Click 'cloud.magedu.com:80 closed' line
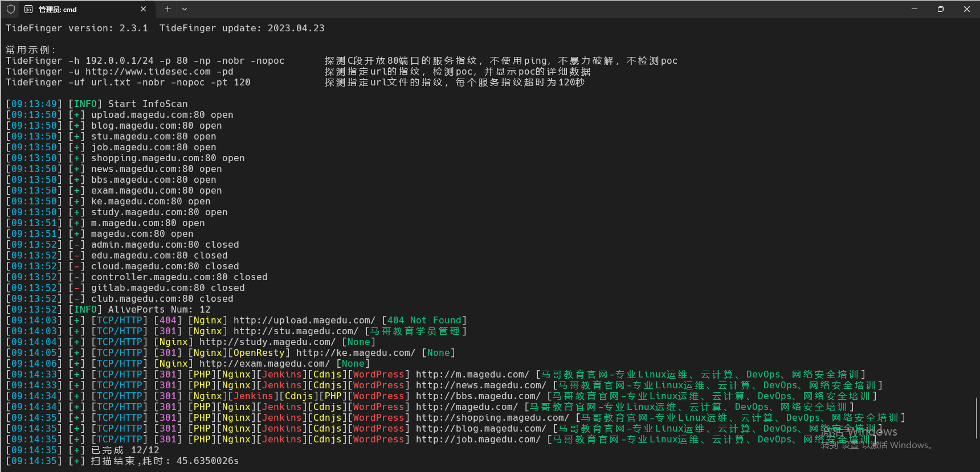 click(165, 266)
